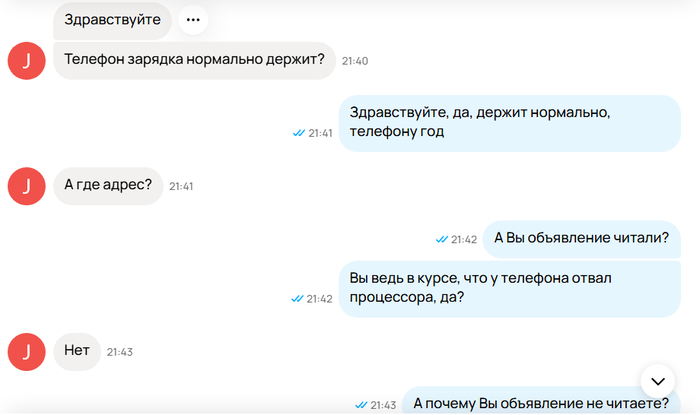Click the J avatar beside "Телефон зарядка" message
Screen dimensions: 700x415
coord(27,61)
